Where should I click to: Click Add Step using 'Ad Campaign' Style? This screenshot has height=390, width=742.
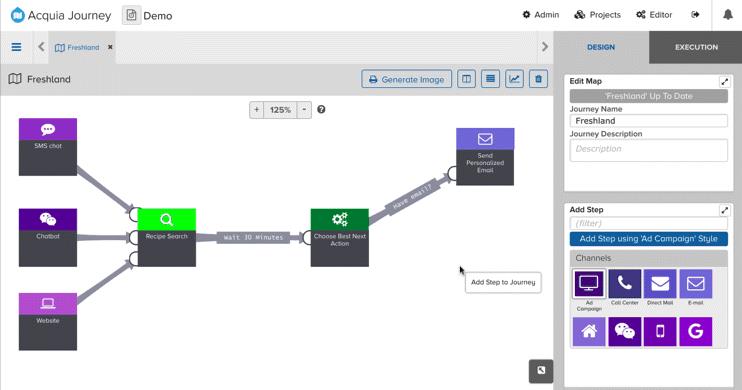point(649,239)
